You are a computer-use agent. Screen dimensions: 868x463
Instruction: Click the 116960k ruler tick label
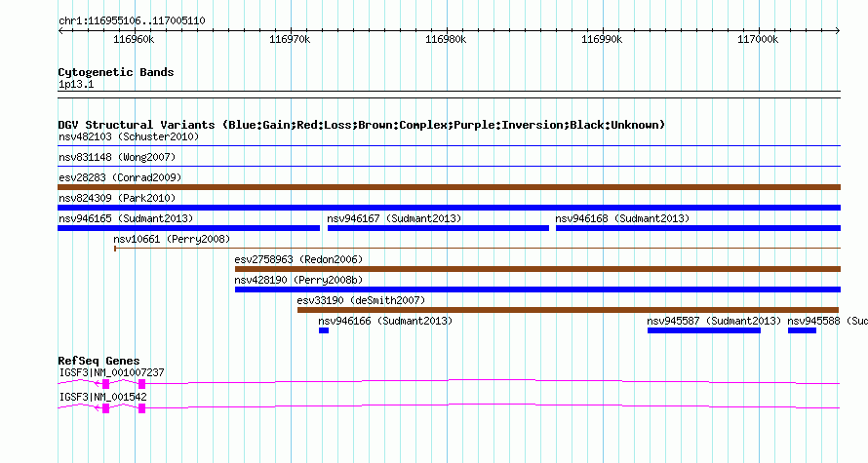134,39
